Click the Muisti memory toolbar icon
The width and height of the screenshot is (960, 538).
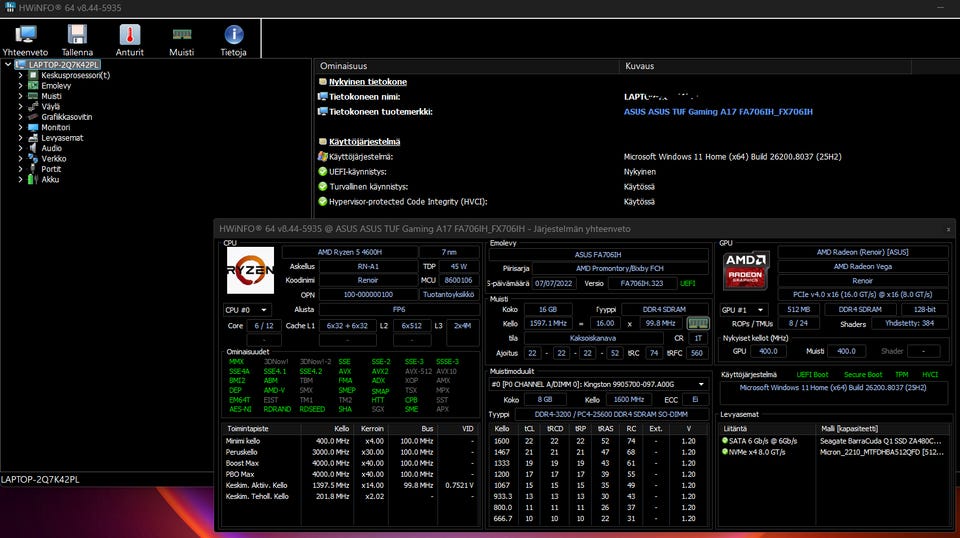181,36
